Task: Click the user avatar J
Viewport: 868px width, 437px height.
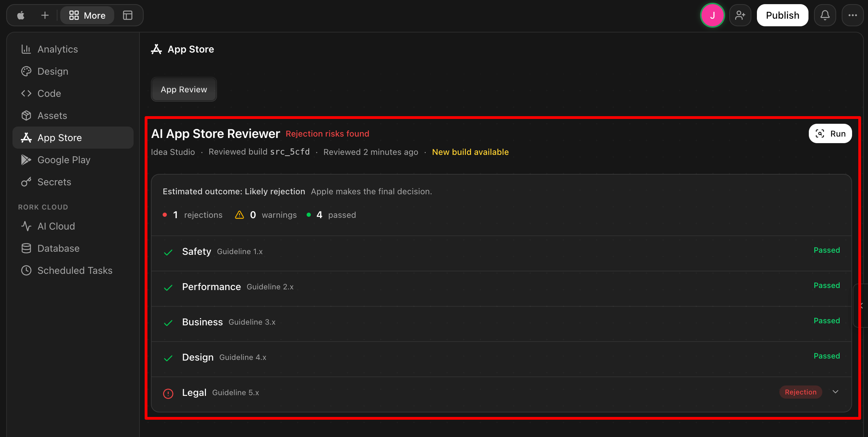Action: [712, 15]
